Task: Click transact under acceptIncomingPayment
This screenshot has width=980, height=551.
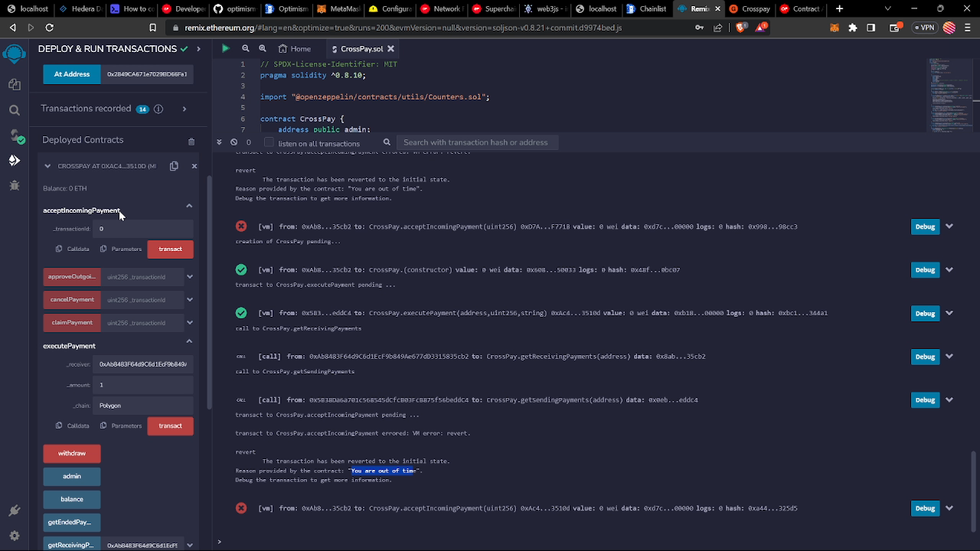Action: (x=170, y=249)
